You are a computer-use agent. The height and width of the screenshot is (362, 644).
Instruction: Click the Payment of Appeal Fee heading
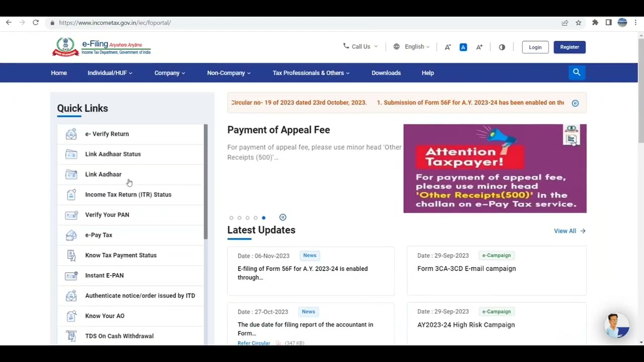(x=279, y=130)
